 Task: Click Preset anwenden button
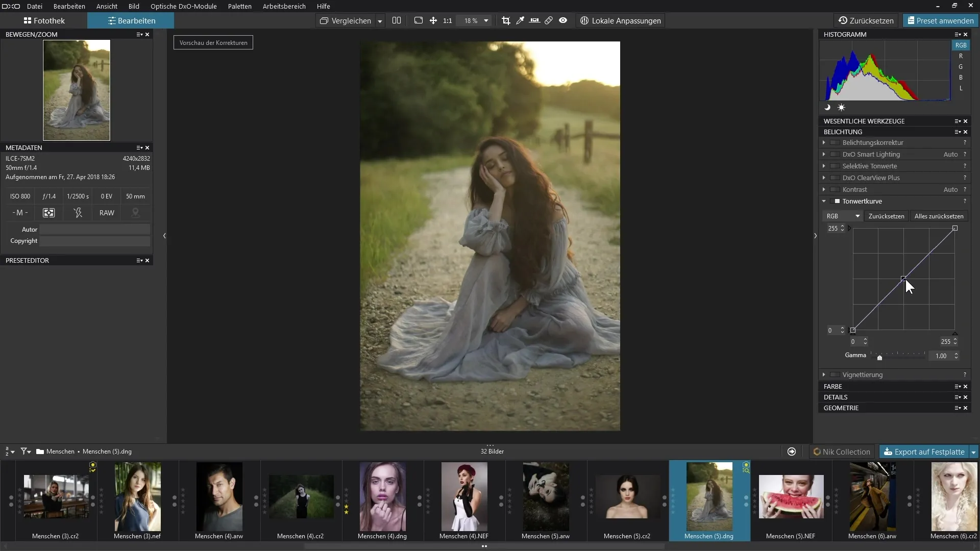(940, 21)
